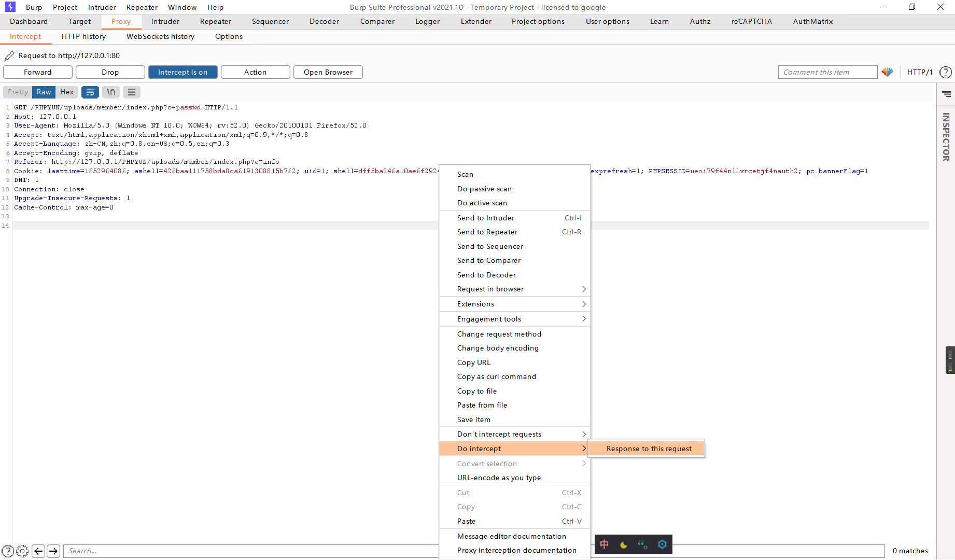
Task: Open the AuthMatrix extension tab
Action: (x=813, y=21)
